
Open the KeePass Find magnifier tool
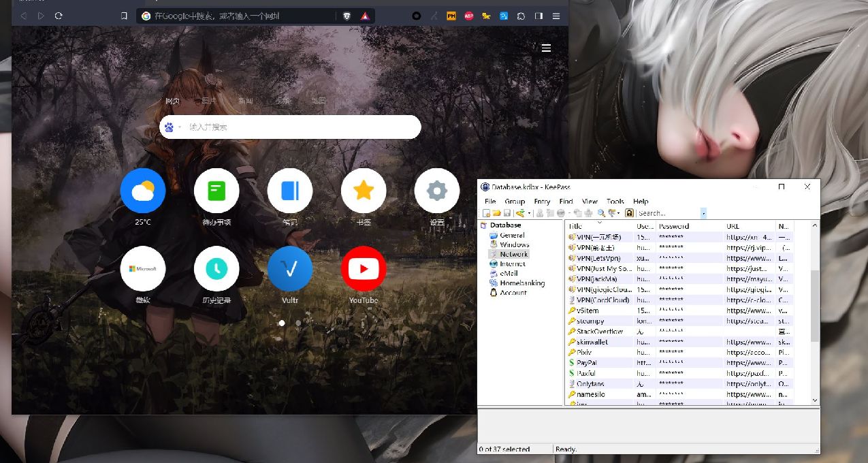click(601, 213)
